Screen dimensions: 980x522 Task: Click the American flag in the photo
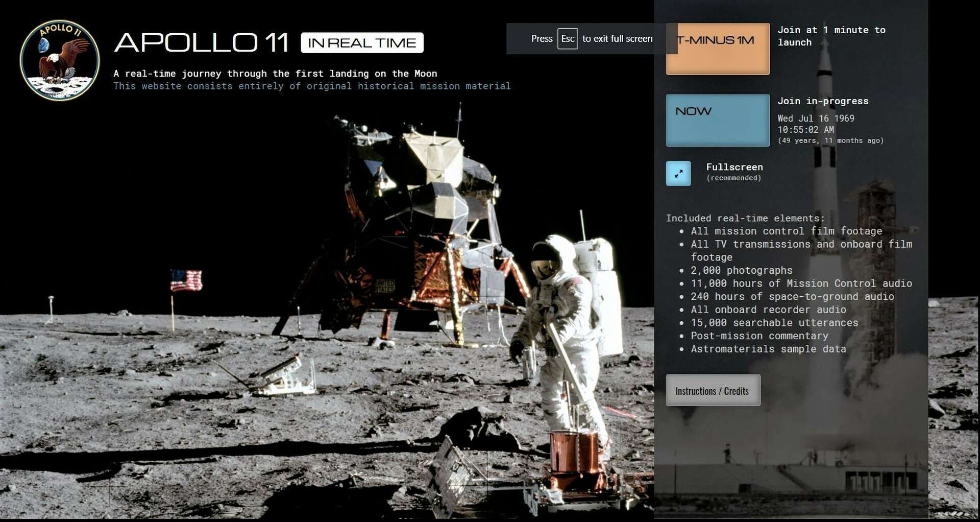click(186, 280)
